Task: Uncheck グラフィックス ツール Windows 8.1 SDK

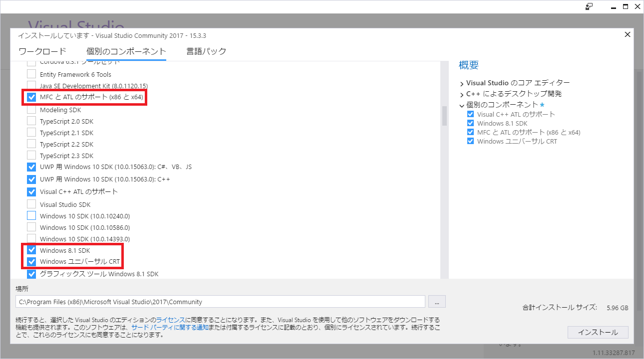Action: [x=31, y=274]
